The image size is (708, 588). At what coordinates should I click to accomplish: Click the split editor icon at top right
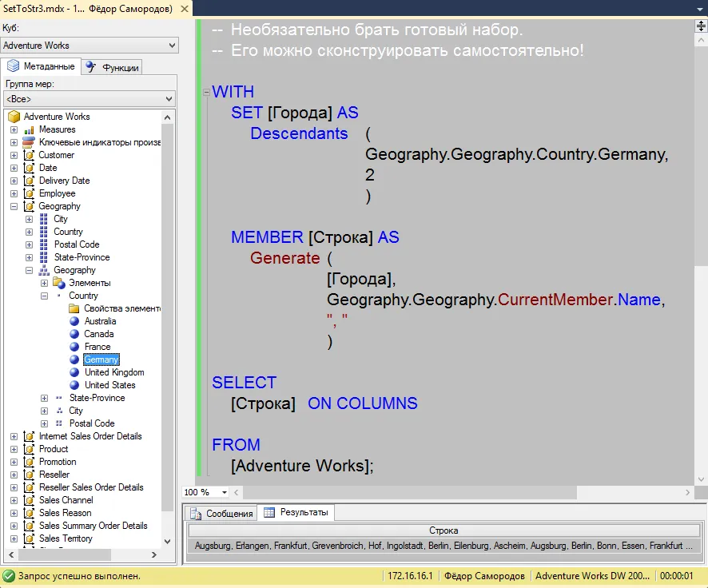coord(700,26)
